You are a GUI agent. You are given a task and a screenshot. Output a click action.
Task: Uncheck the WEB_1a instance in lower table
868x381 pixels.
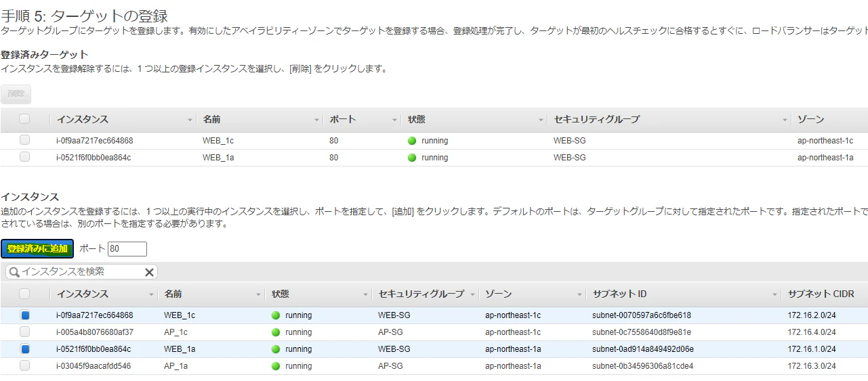tap(25, 349)
